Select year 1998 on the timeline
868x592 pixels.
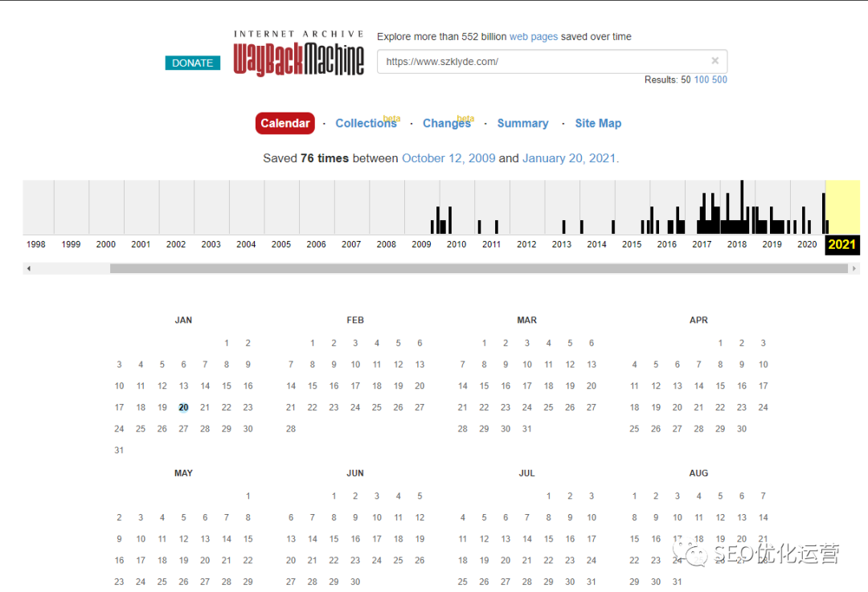click(x=36, y=244)
